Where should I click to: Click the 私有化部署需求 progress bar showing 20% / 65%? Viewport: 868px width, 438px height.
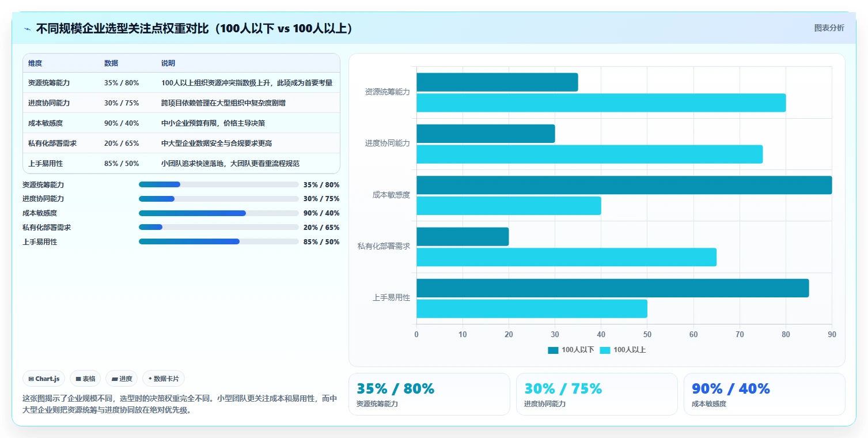(219, 227)
